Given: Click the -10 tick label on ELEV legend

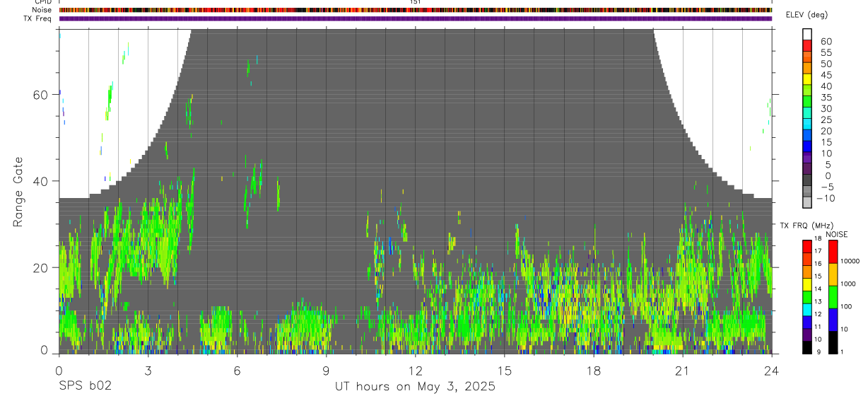Looking at the screenshot, I should (x=826, y=198).
